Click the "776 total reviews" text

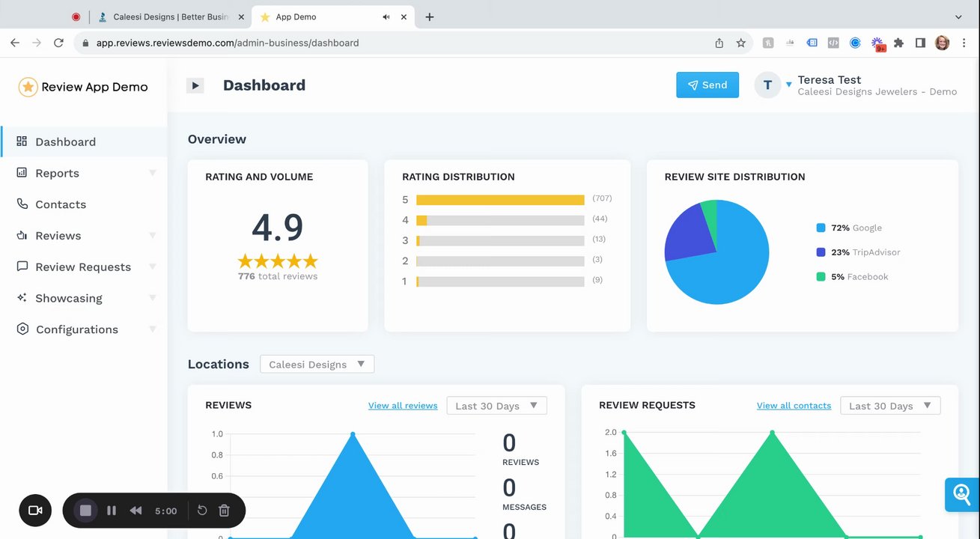tap(278, 276)
